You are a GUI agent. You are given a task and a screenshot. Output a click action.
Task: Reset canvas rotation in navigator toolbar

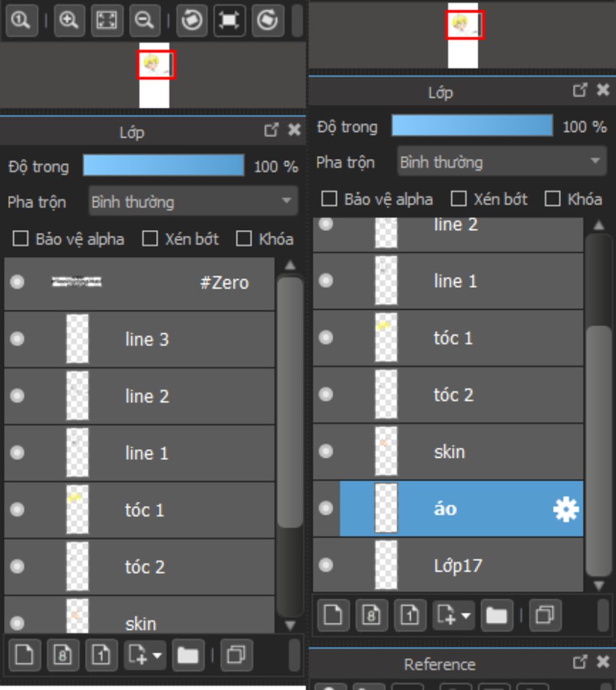[229, 20]
